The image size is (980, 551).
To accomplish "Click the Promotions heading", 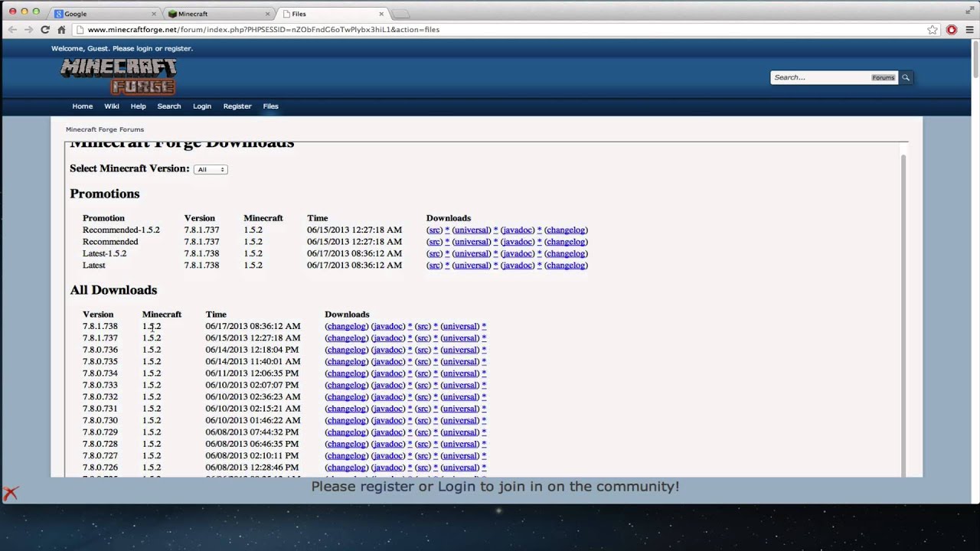I will pos(105,194).
